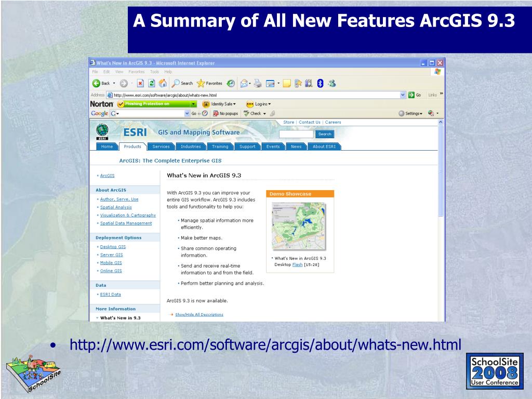Click the Google logo in the toolbar
The image size is (532, 399).
99,113
